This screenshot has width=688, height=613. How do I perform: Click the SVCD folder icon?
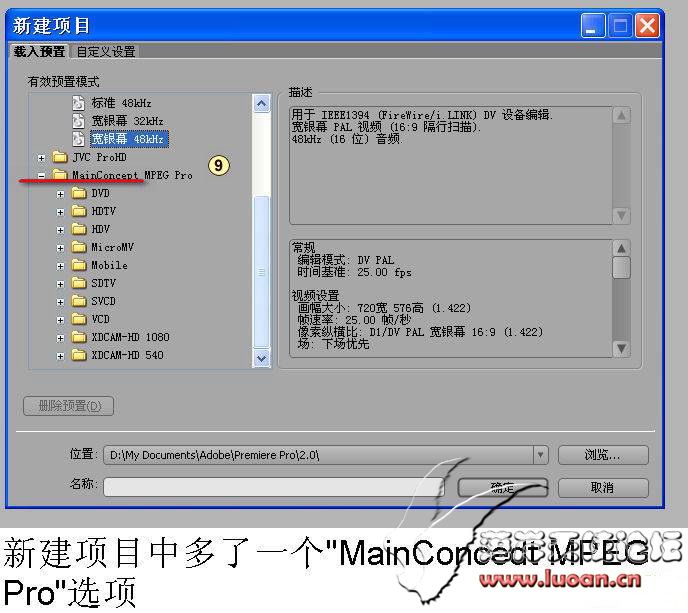point(79,301)
